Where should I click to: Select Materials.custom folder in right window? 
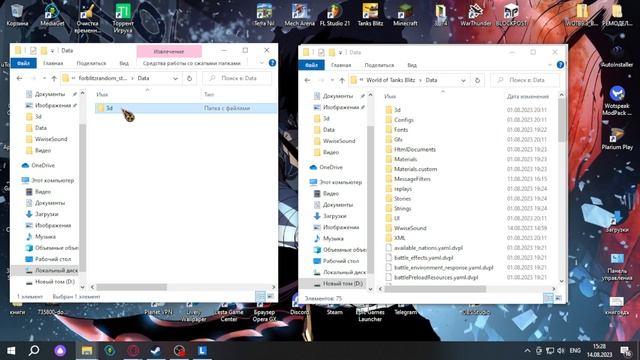pos(415,169)
